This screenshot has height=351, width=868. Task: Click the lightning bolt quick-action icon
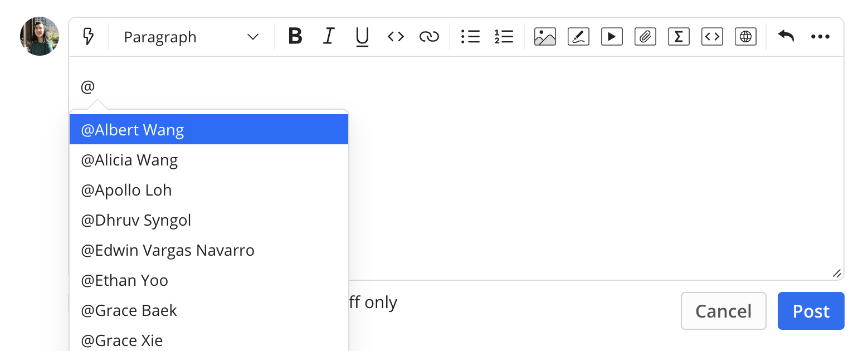88,37
